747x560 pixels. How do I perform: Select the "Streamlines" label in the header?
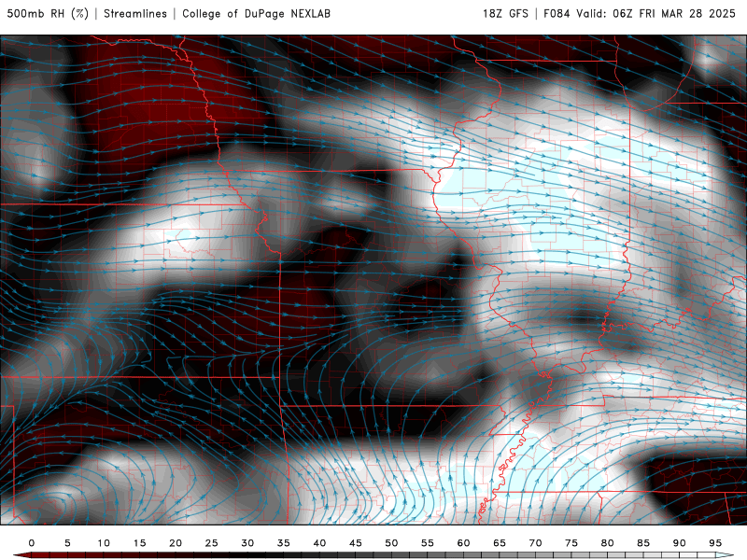pyautogui.click(x=135, y=14)
